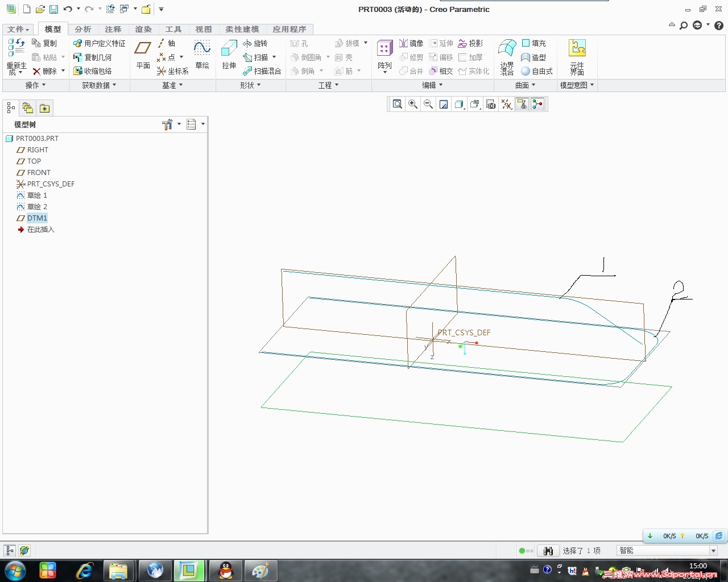This screenshot has width=728, height=582.
Task: Expand the Model Intent (模型意图) group
Action: (x=577, y=85)
